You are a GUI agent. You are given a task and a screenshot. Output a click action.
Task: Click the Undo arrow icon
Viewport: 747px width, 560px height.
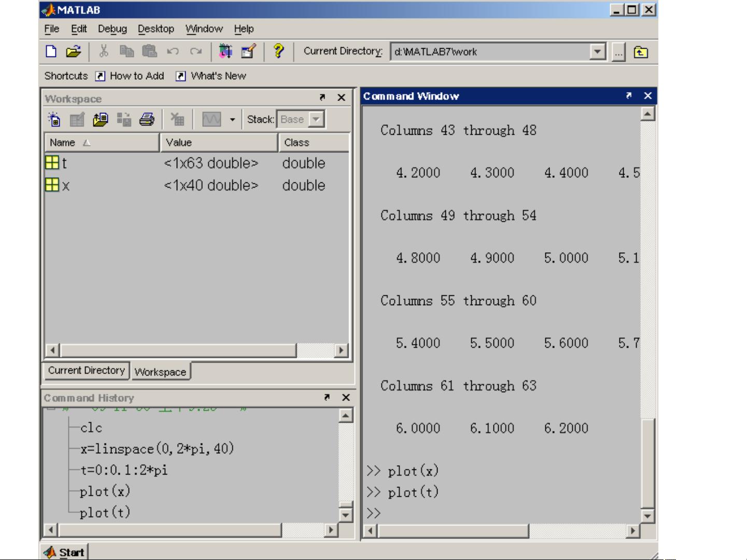(173, 51)
